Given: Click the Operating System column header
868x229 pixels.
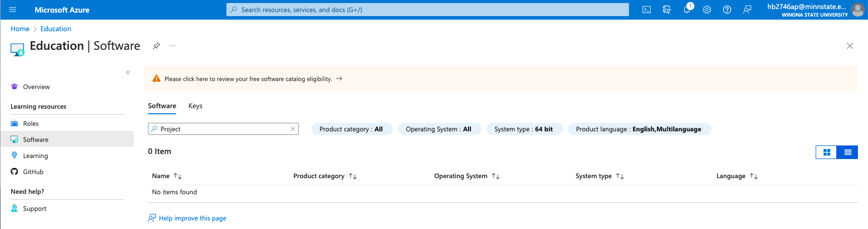Looking at the screenshot, I should pyautogui.click(x=461, y=176).
